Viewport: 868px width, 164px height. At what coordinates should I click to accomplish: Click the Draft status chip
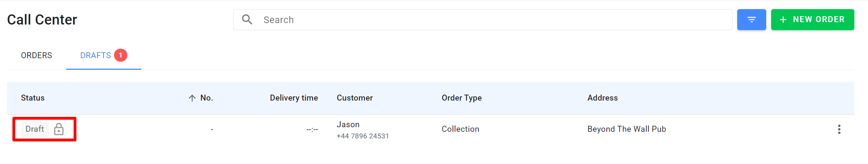35,129
